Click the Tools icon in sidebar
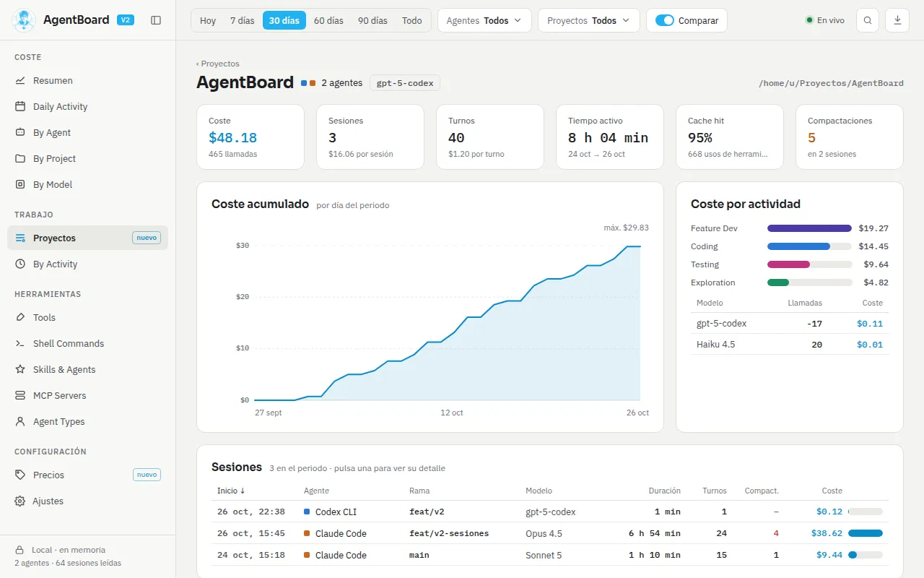 20,318
